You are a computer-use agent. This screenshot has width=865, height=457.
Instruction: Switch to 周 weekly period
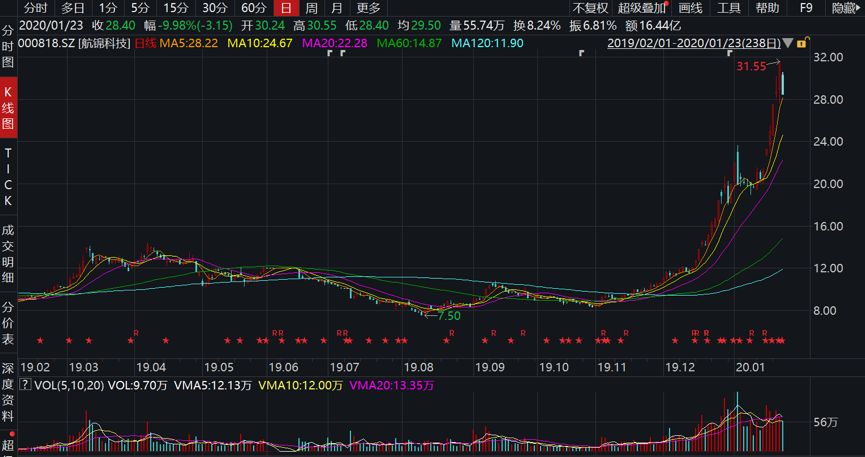click(x=312, y=8)
